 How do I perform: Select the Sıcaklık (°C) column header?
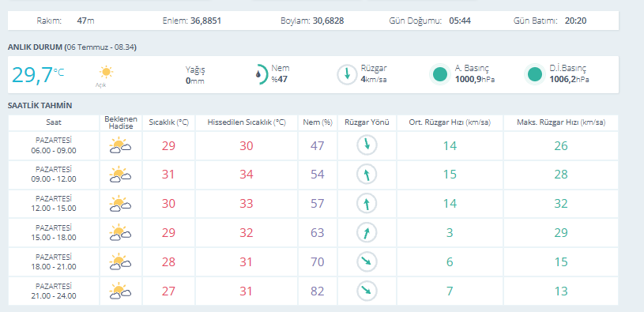point(168,122)
